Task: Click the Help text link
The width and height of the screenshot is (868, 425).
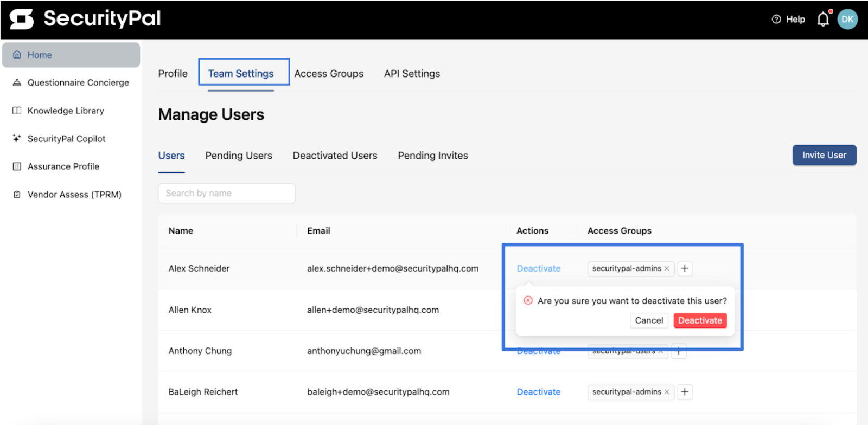Action: pos(795,19)
